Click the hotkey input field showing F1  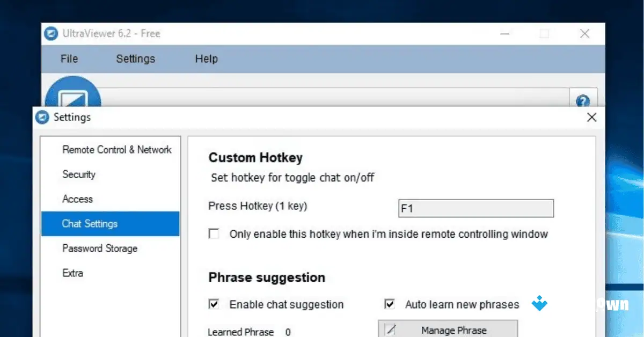(x=475, y=208)
